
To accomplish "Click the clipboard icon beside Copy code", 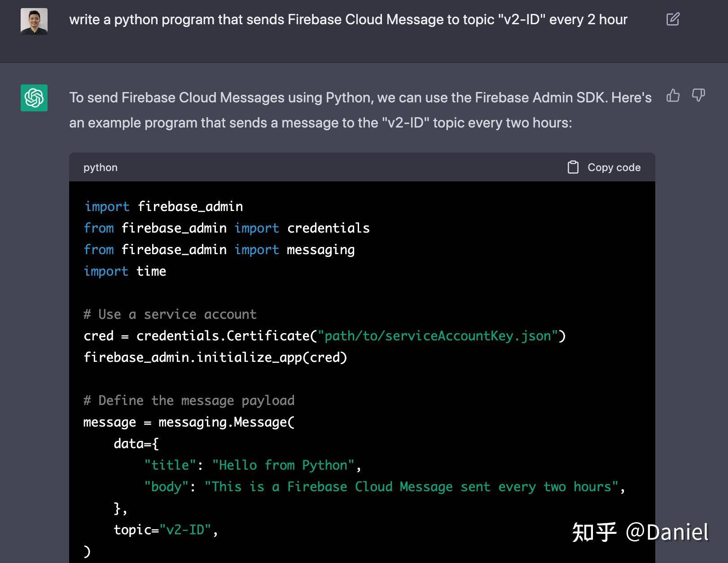I will pos(573,167).
